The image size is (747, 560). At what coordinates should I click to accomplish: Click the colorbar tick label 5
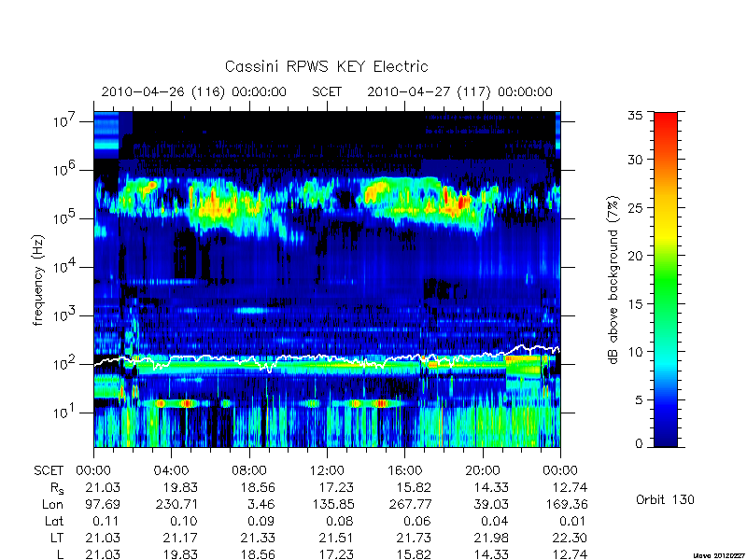[639, 399]
